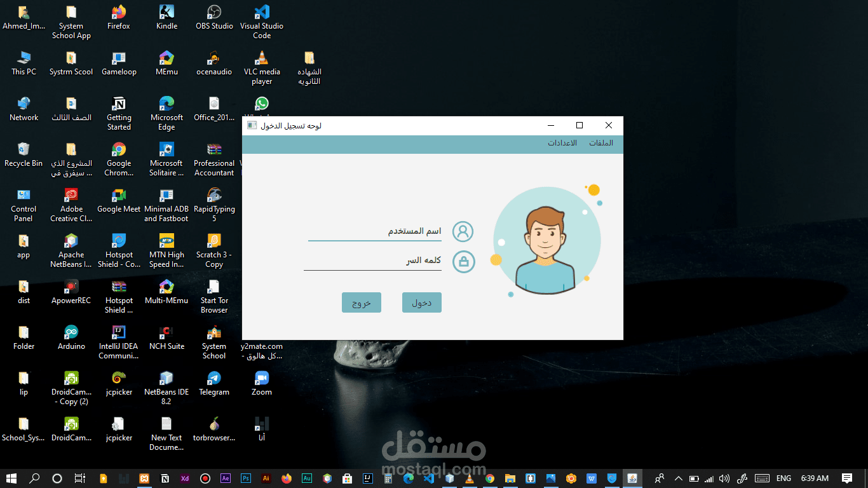
Task: Select the OBS Studio desktop icon
Action: coord(214,18)
